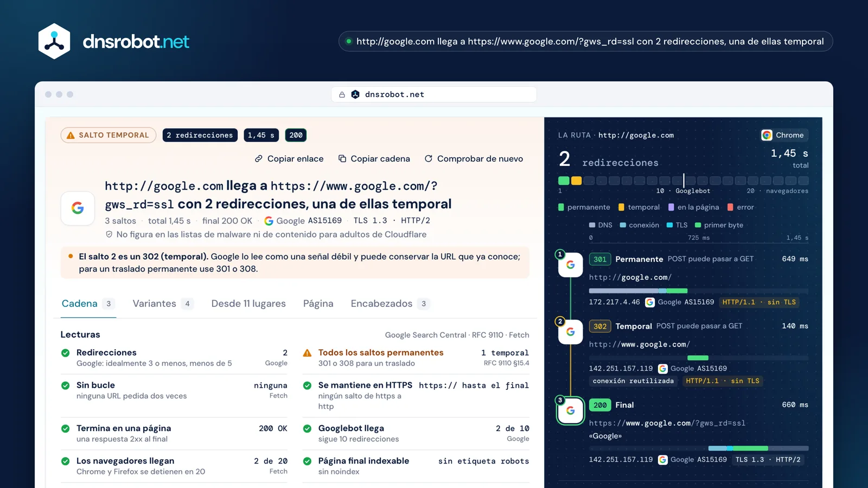The width and height of the screenshot is (868, 488).
Task: Click the refresh icon beside Comprobar de nuevo
Action: [x=429, y=159]
